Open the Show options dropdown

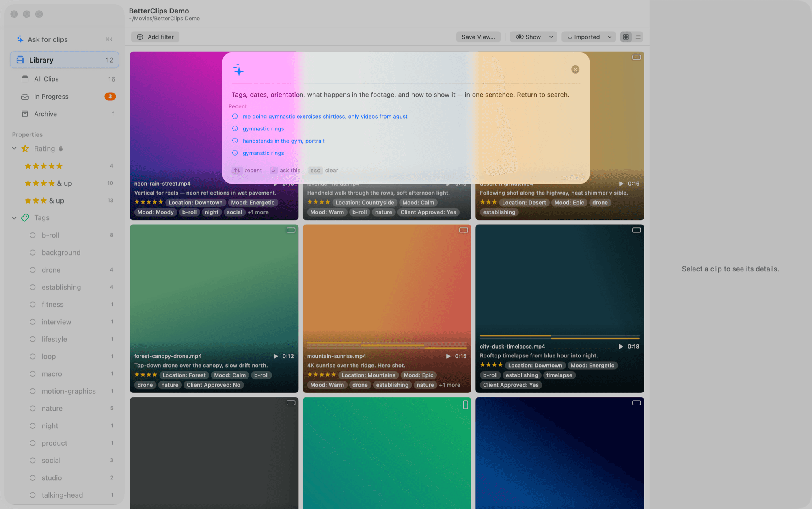click(x=533, y=37)
